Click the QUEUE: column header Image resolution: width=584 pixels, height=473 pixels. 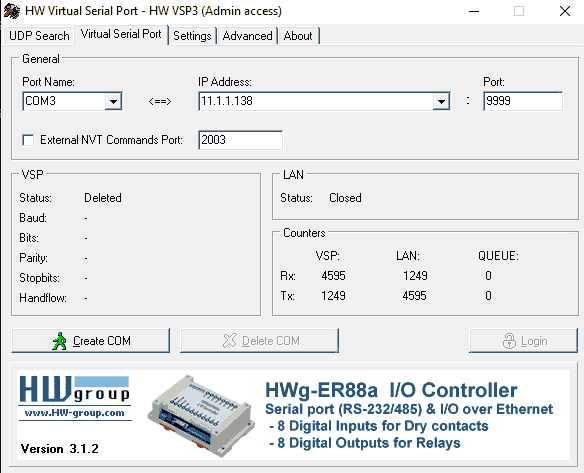tap(498, 256)
